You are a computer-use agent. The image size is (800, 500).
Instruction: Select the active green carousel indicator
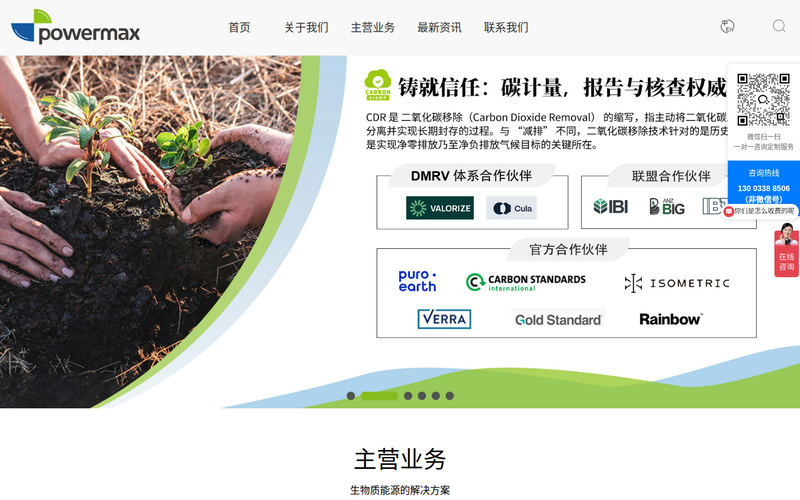379,395
